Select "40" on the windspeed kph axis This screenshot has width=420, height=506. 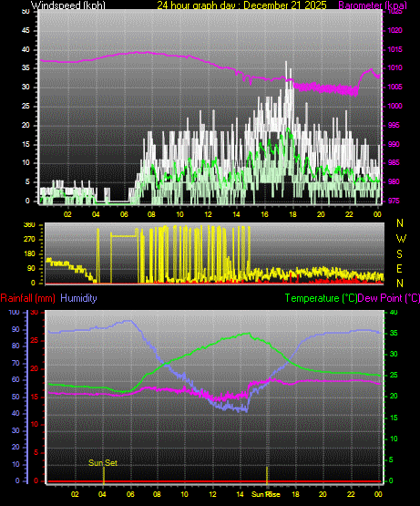pyautogui.click(x=26, y=49)
